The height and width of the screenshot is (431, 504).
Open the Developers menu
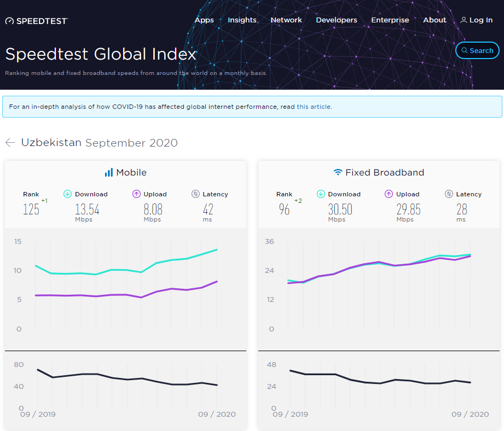click(337, 20)
